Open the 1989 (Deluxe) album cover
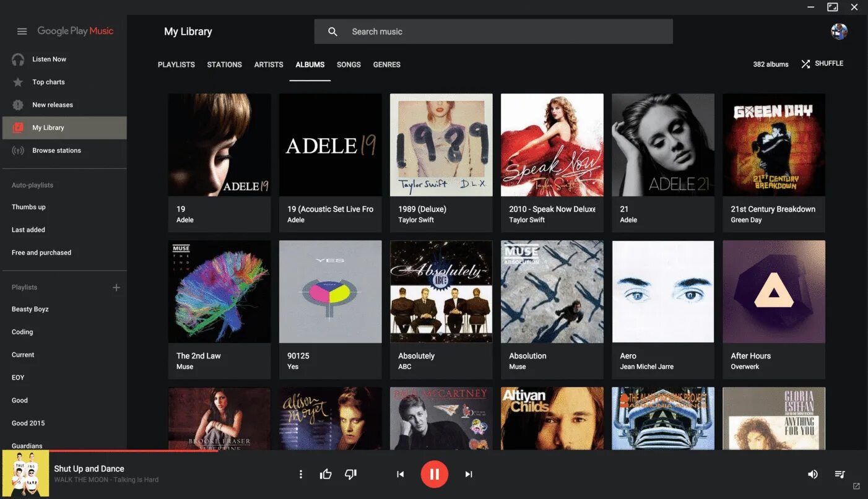Viewport: 868px width, 499px height. tap(441, 145)
